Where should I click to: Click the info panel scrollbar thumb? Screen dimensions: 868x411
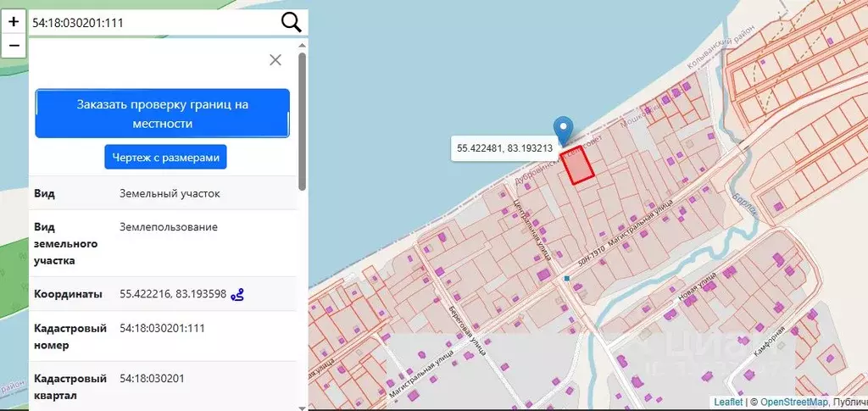[303, 119]
